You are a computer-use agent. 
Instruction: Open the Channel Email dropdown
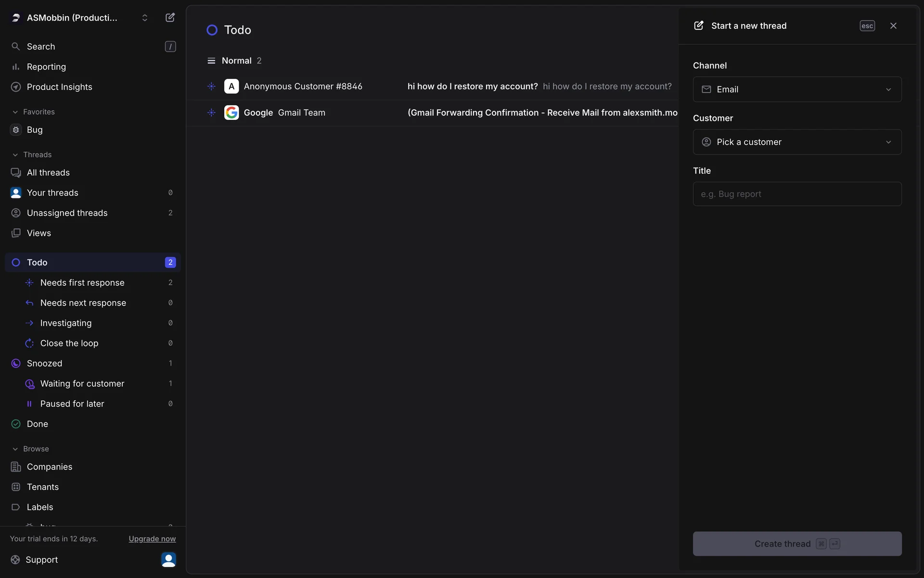(x=797, y=90)
